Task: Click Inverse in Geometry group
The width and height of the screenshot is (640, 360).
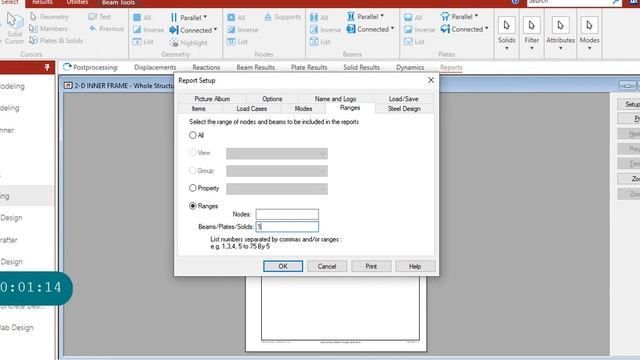Action: click(148, 30)
